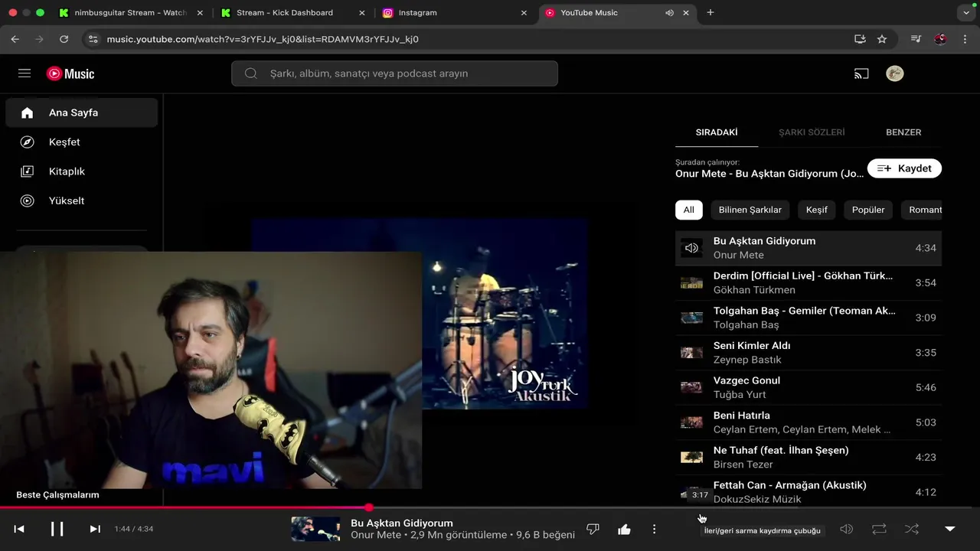The width and height of the screenshot is (980, 551).
Task: Select the All filter chip
Action: [x=689, y=210]
